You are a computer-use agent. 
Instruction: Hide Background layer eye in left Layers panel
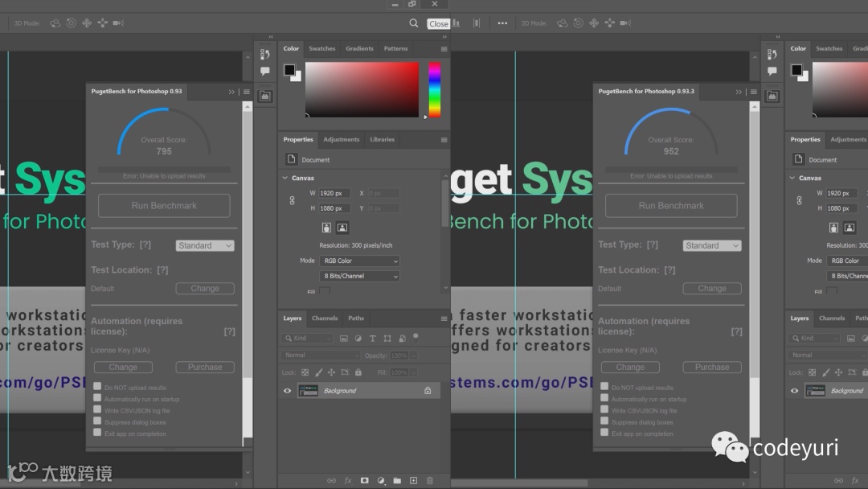(287, 391)
